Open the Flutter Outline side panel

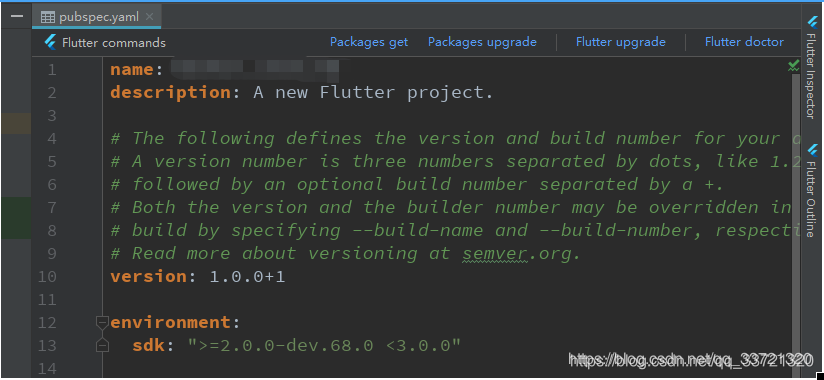(812, 190)
